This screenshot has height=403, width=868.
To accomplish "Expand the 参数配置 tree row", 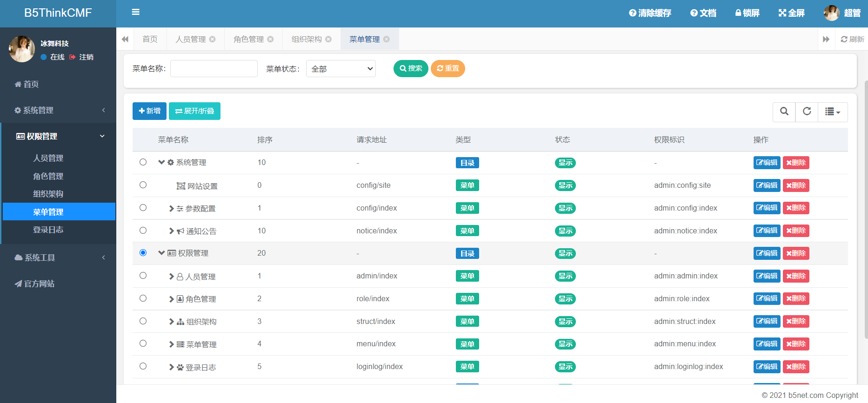I will point(172,208).
